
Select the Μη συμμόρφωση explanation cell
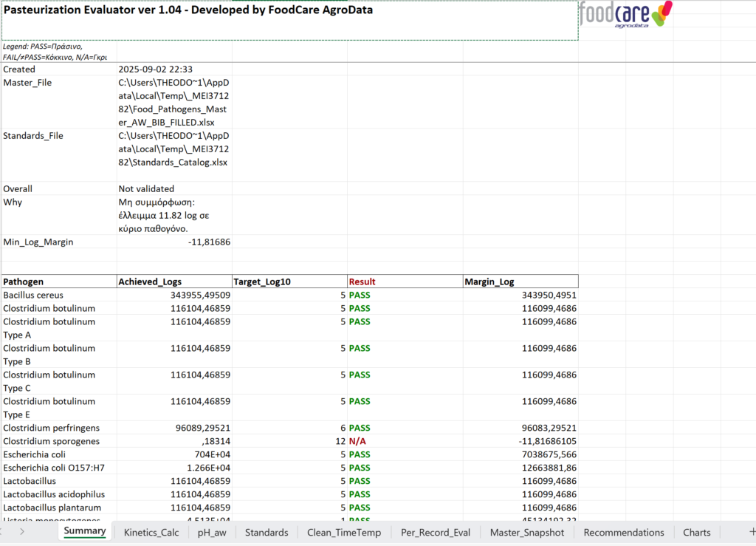(x=174, y=215)
